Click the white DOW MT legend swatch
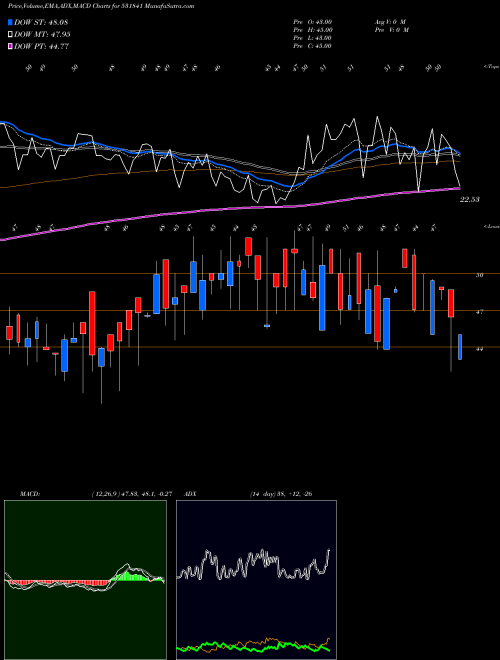Image resolution: width=500 pixels, height=660 pixels. (x=10, y=35)
